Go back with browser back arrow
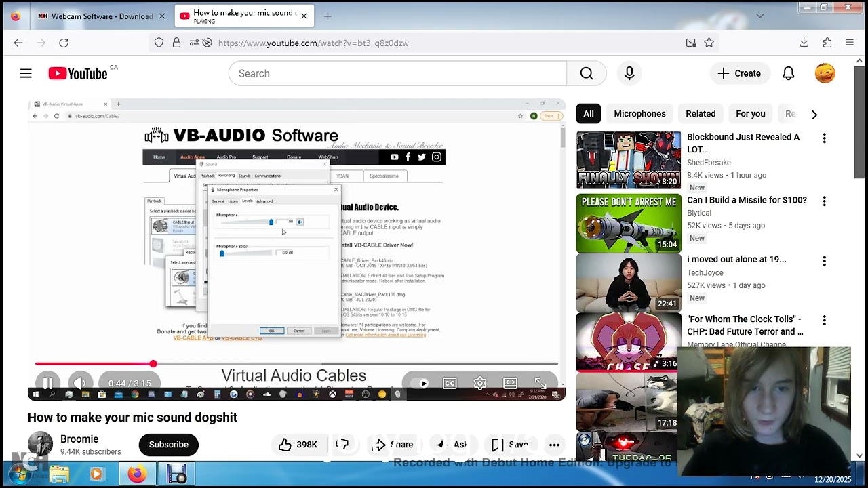 point(18,43)
